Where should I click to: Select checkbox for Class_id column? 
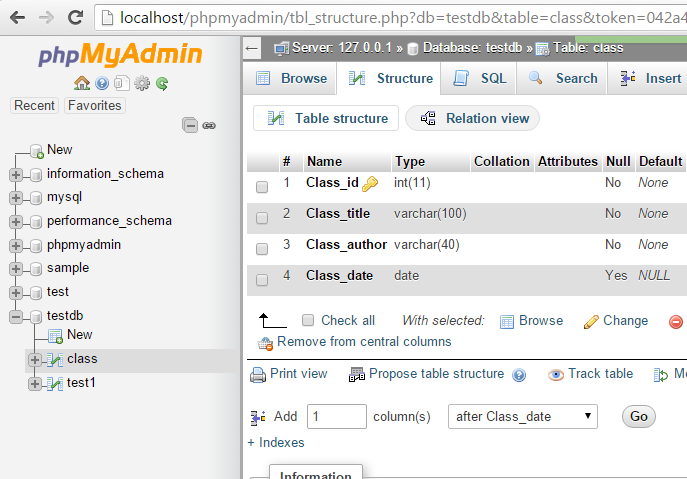pyautogui.click(x=262, y=187)
